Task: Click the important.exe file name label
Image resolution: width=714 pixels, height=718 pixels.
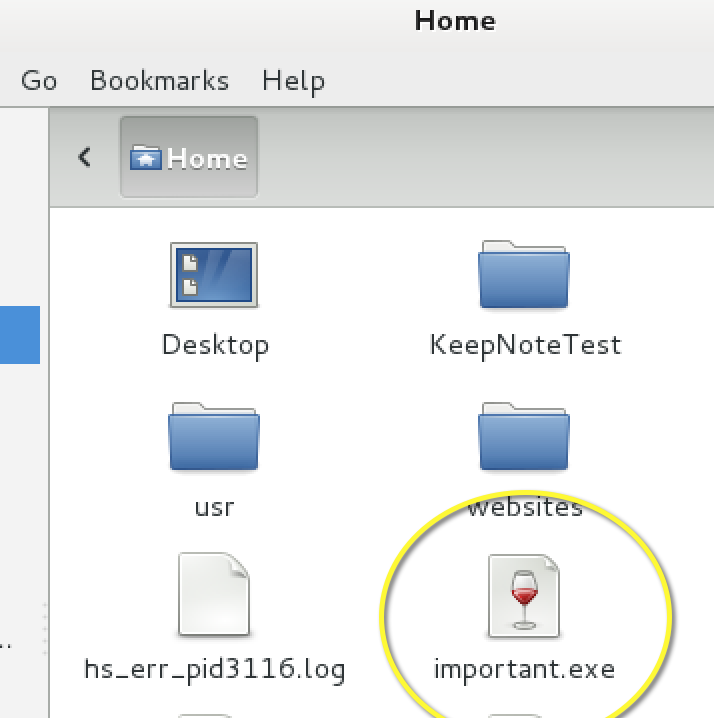Action: tap(524, 668)
